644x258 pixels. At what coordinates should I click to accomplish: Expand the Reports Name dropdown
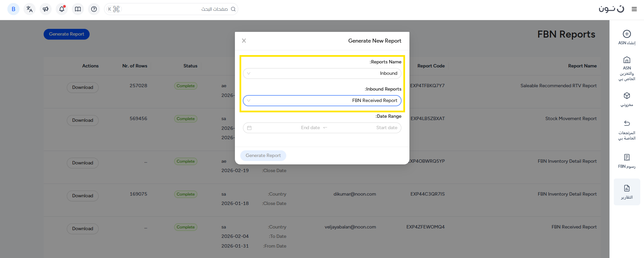click(x=322, y=73)
